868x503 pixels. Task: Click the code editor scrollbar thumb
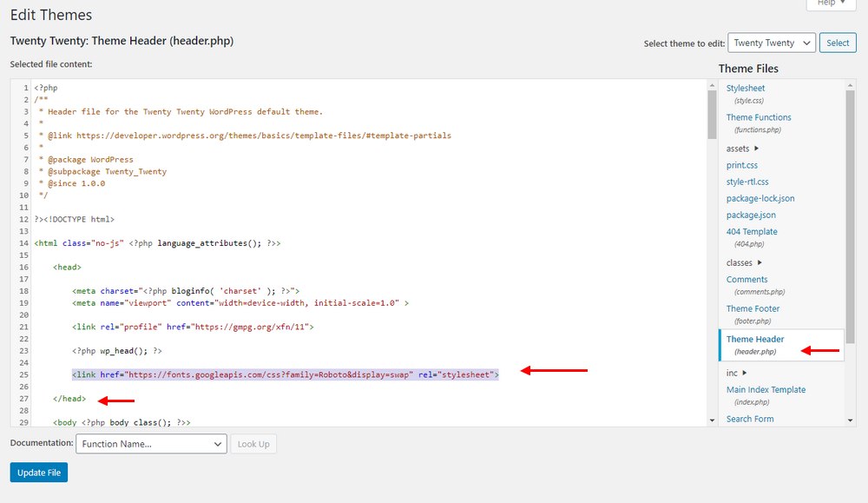[712, 115]
